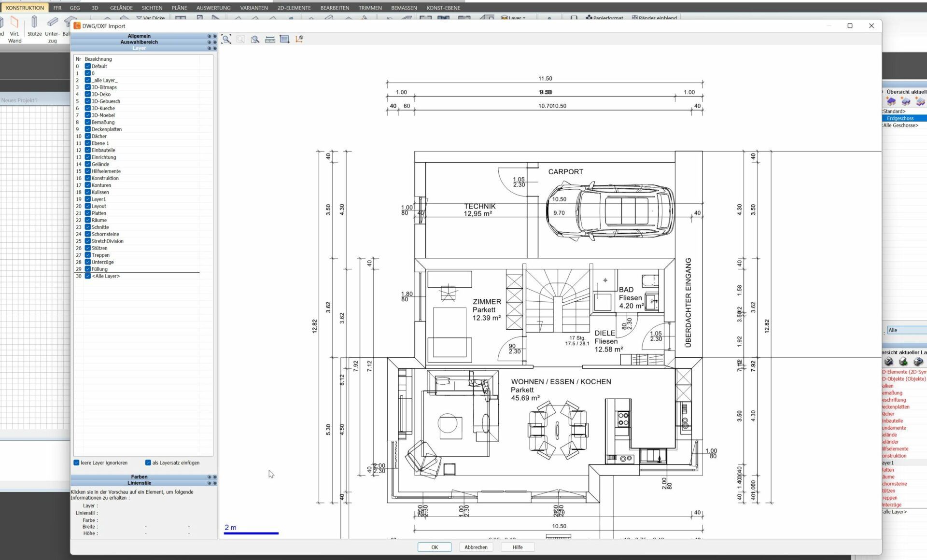Click the OK button
The height and width of the screenshot is (560, 927).
coord(434,547)
